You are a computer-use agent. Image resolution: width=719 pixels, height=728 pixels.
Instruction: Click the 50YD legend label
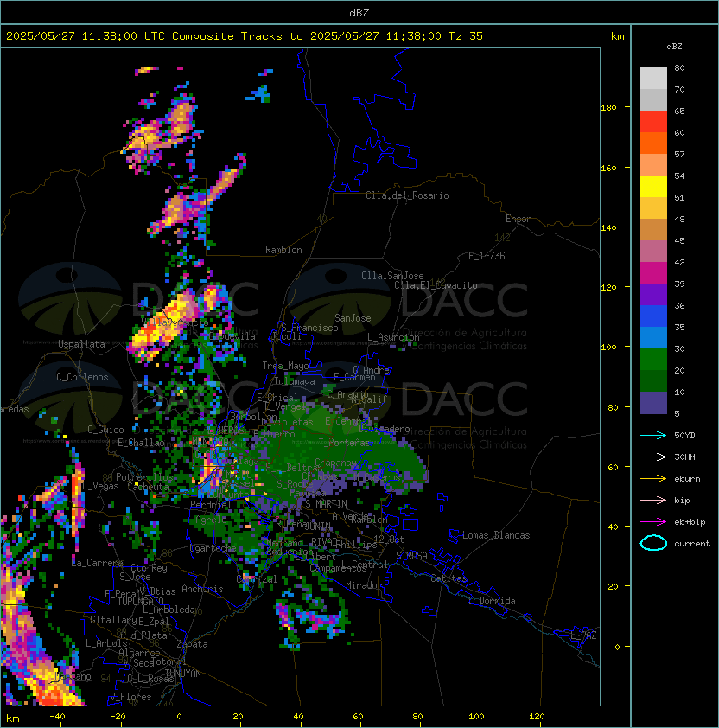click(684, 436)
